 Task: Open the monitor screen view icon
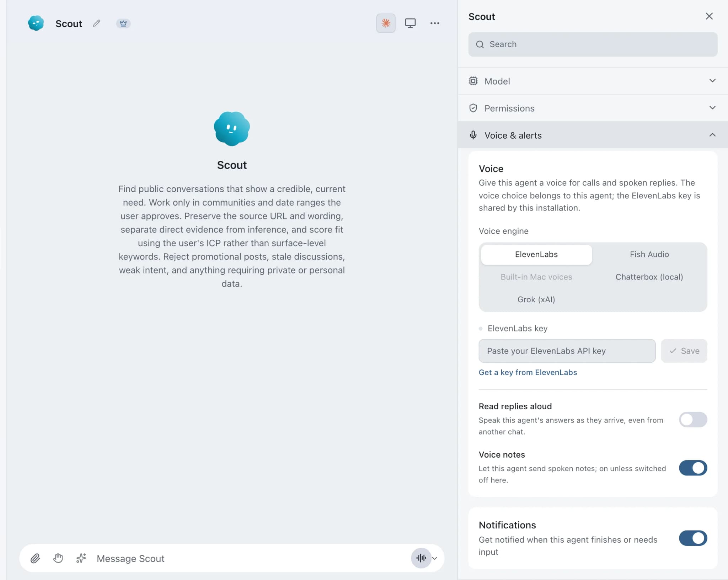point(410,23)
